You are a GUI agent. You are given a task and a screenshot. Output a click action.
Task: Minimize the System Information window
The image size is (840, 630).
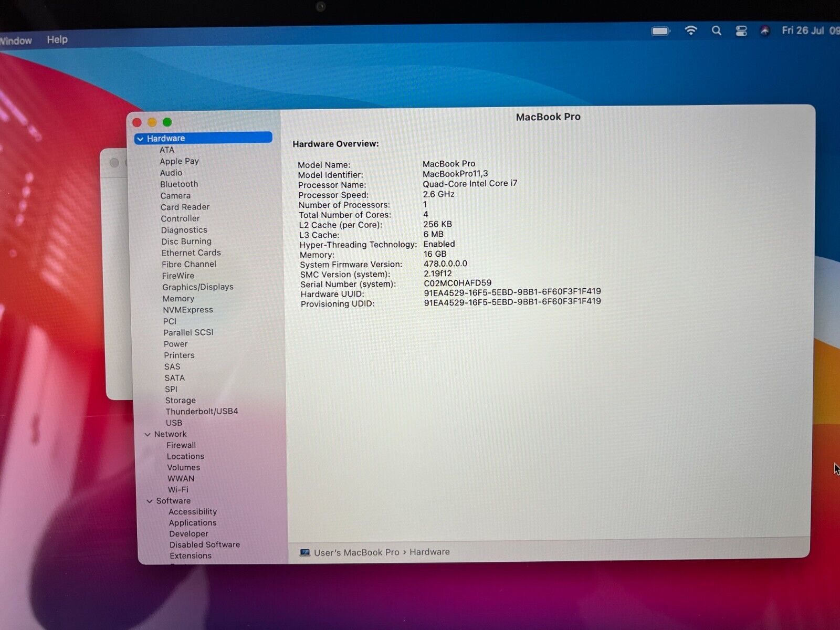point(152,122)
